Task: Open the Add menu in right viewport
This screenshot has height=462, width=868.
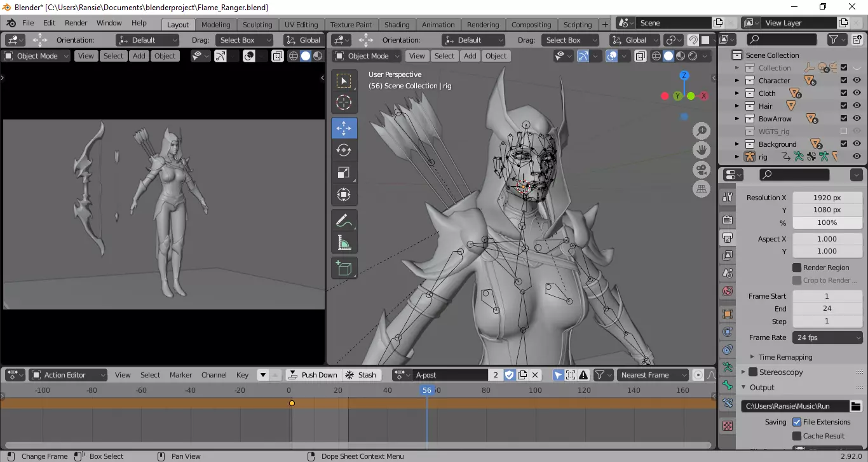Action: [470, 56]
